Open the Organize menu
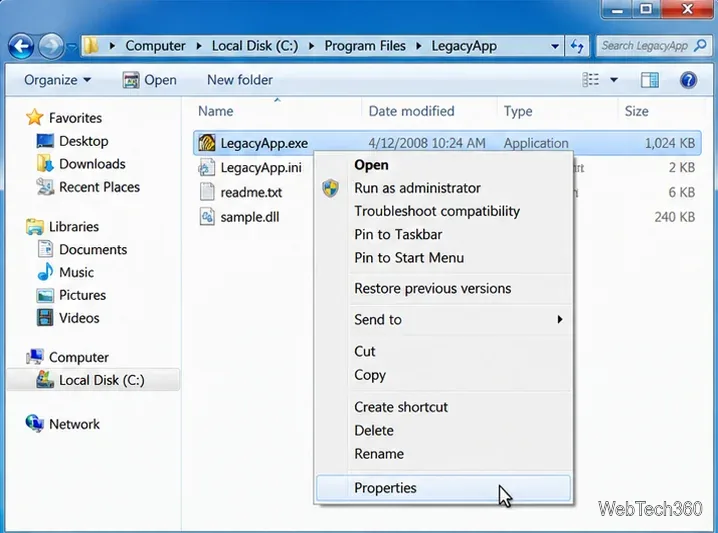 [58, 80]
